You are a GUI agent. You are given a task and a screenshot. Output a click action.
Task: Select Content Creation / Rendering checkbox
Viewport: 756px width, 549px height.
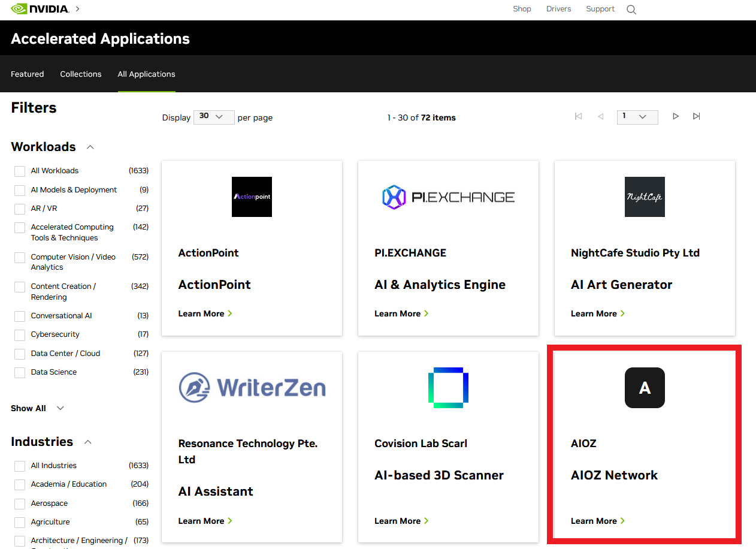[20, 287]
